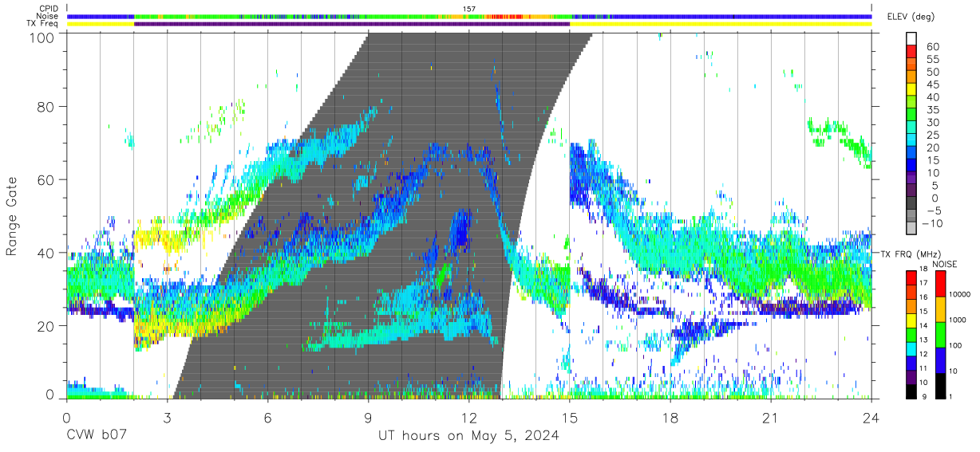Click the '50' label on the ELEV scale

tap(932, 72)
